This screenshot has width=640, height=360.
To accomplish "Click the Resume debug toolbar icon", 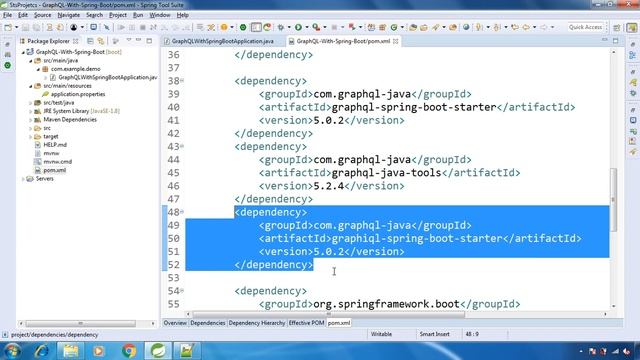I will (121, 27).
